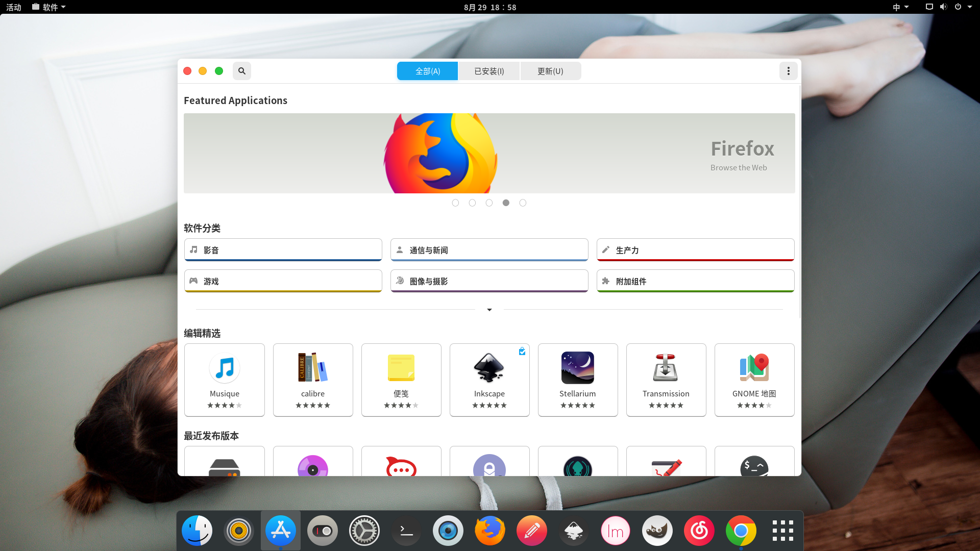Open the dark squid icon app tile

(578, 461)
